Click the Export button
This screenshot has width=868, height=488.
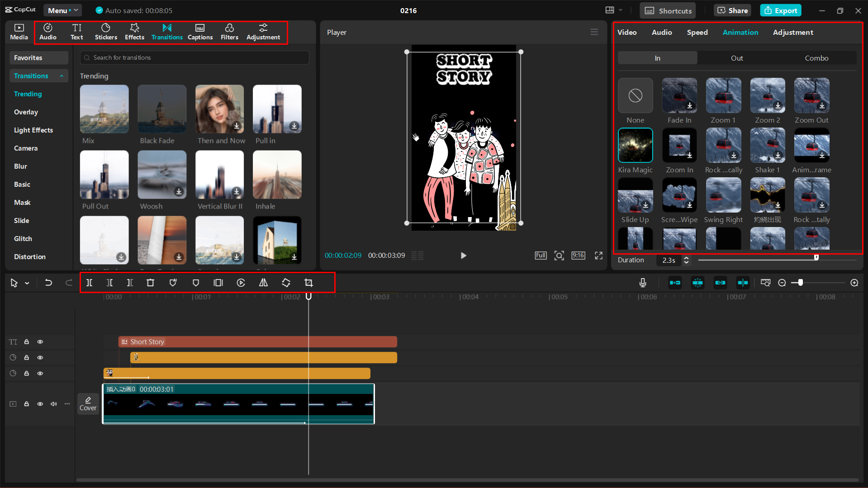(x=781, y=10)
